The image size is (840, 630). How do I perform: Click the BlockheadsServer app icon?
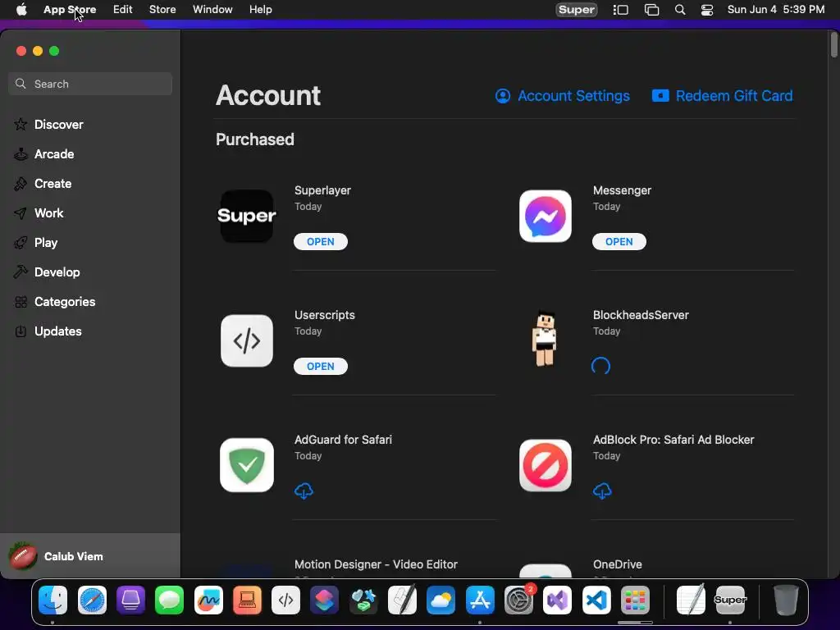(x=545, y=339)
